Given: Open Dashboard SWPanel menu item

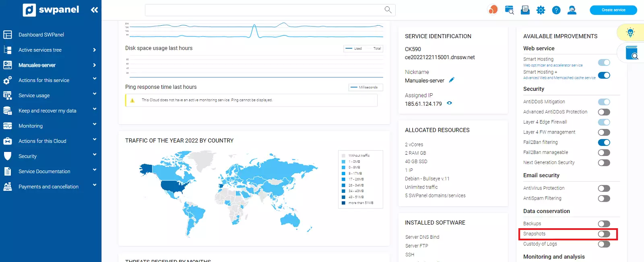Looking at the screenshot, I should (x=41, y=35).
